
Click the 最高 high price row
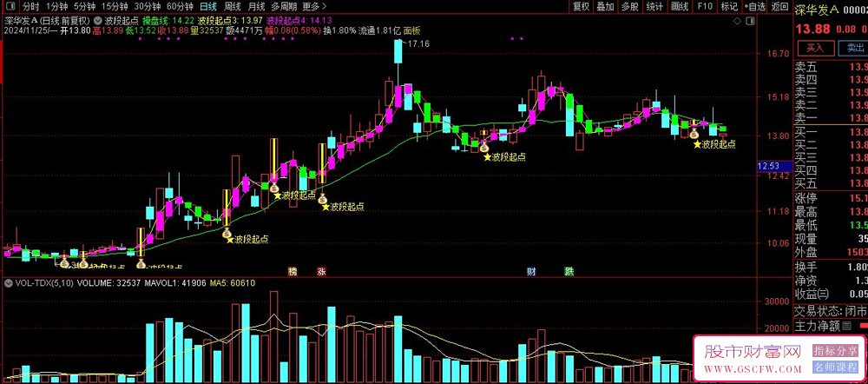(x=831, y=212)
